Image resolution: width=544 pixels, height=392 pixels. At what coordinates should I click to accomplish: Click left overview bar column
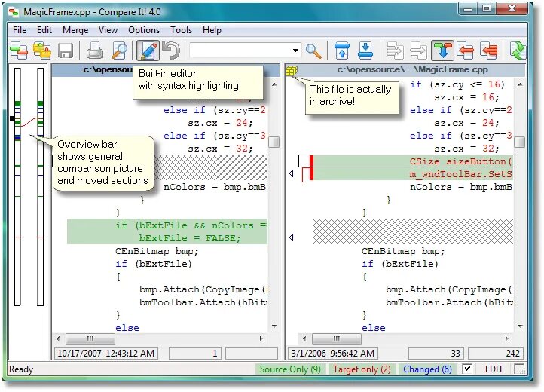click(17, 187)
